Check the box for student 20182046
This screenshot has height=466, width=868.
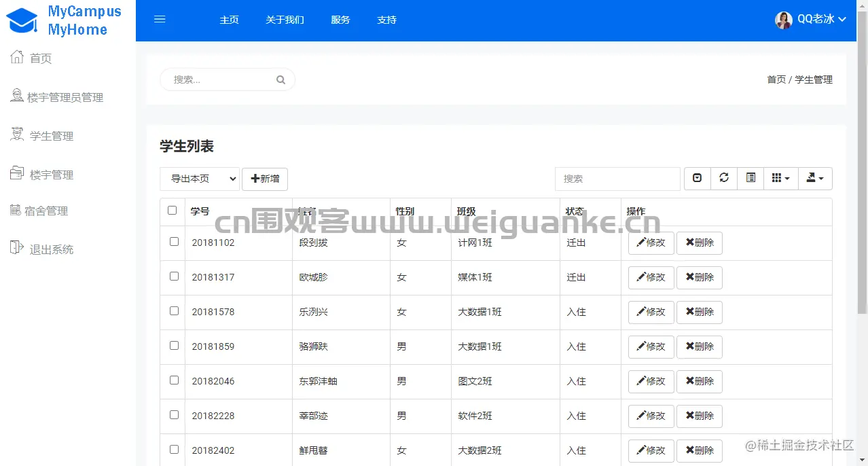pyautogui.click(x=174, y=380)
